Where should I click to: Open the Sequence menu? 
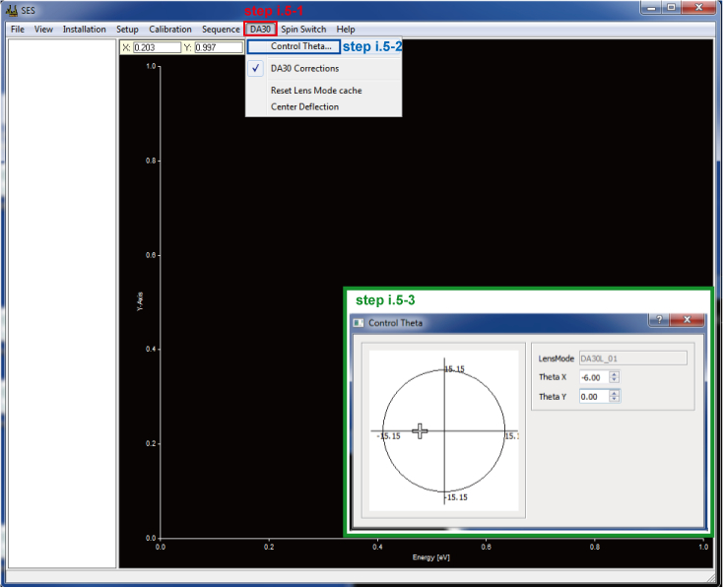221,30
